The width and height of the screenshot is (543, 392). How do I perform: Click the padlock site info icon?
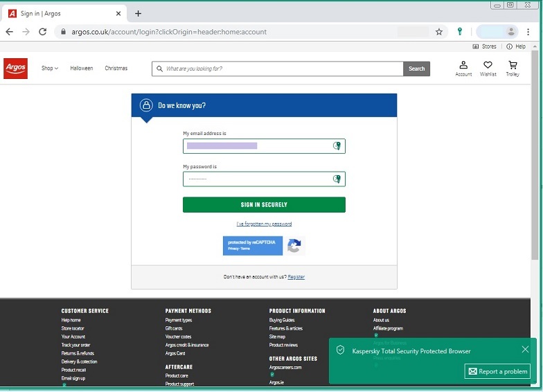coord(63,32)
